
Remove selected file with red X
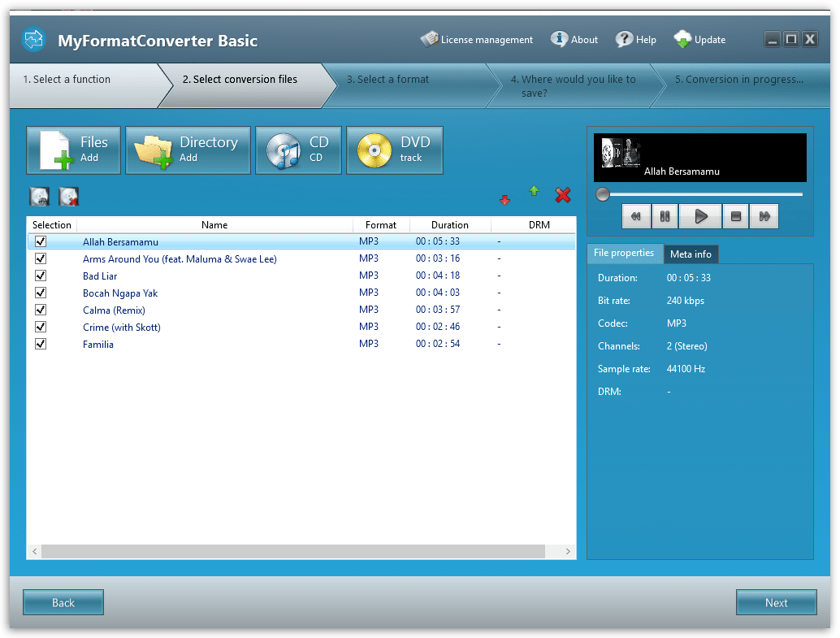click(x=563, y=195)
